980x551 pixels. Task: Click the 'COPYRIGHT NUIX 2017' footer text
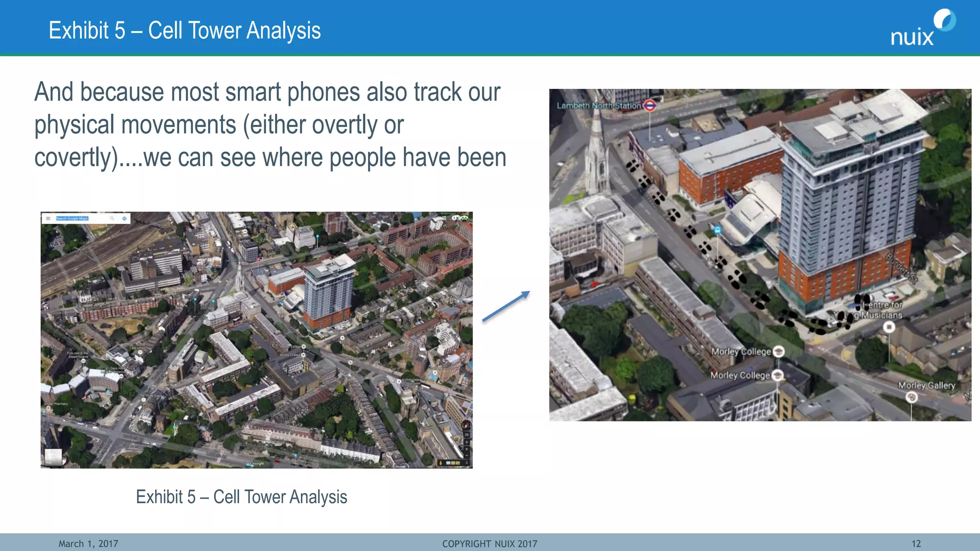click(490, 544)
